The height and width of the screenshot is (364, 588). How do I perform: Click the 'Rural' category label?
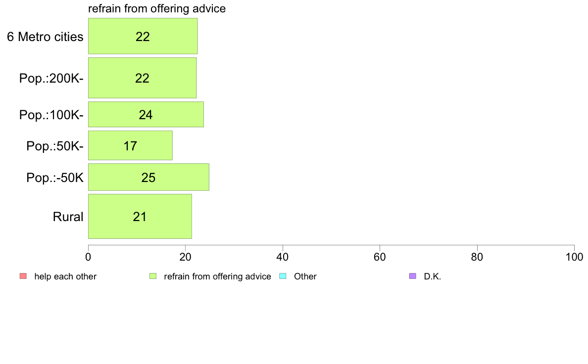(x=68, y=217)
